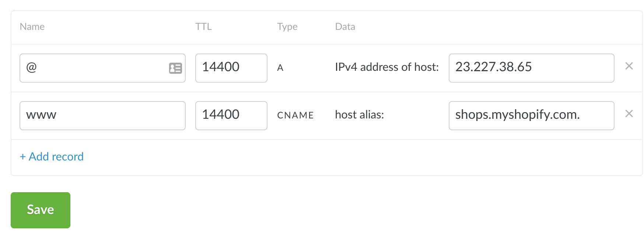Select the 23.227.38.65 IPv4 address field
Viewport: 644px width, 242px height.
point(531,68)
